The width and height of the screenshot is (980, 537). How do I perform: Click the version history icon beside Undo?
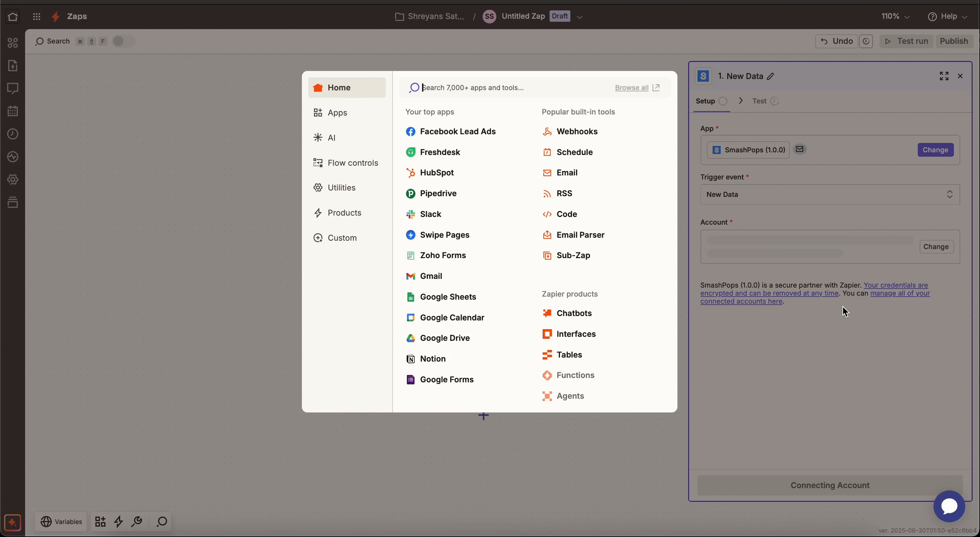866,41
